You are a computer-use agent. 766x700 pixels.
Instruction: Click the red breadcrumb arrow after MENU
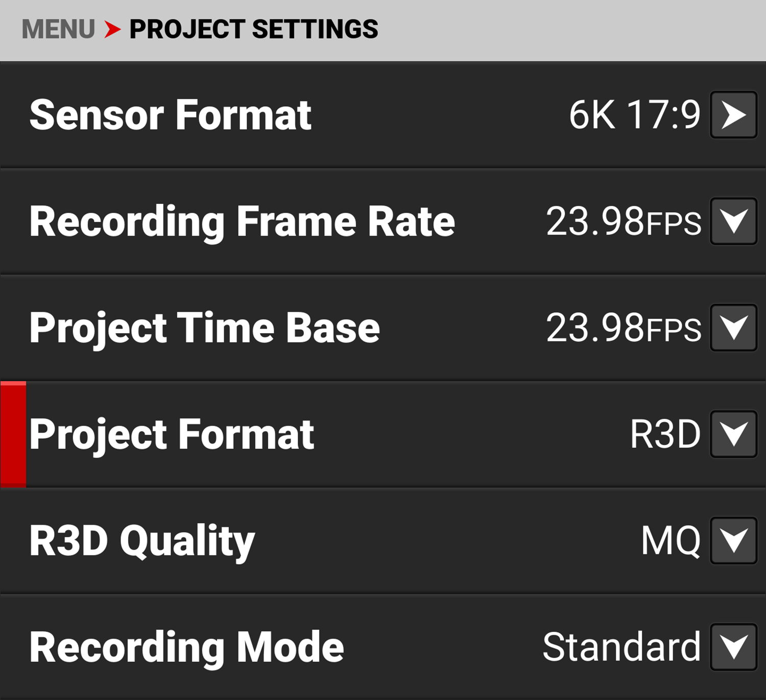(x=112, y=29)
